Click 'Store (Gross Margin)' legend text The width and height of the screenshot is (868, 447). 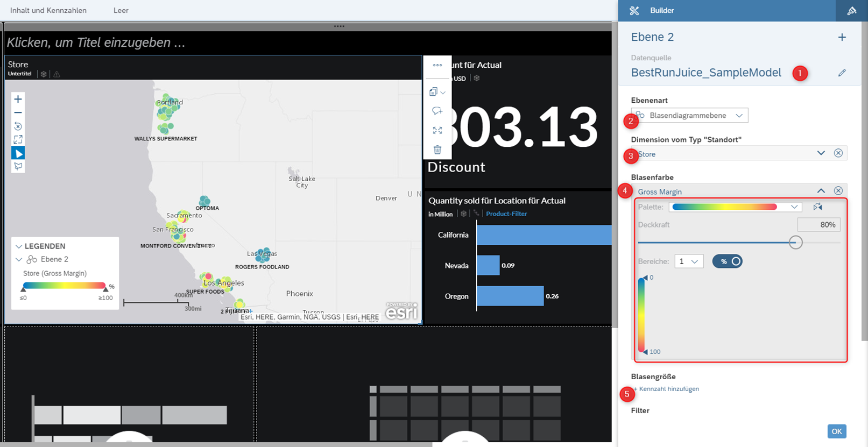pos(55,273)
